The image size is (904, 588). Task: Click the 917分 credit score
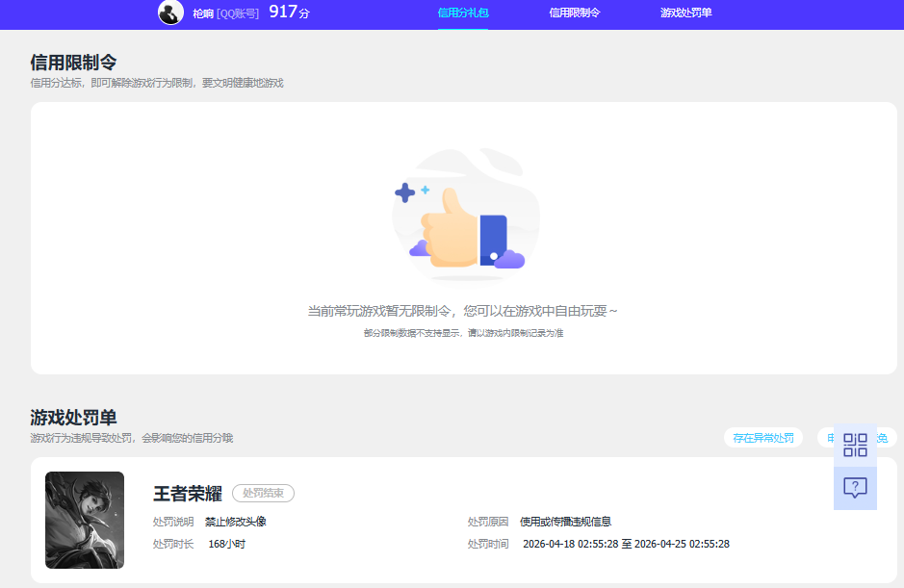click(x=290, y=12)
